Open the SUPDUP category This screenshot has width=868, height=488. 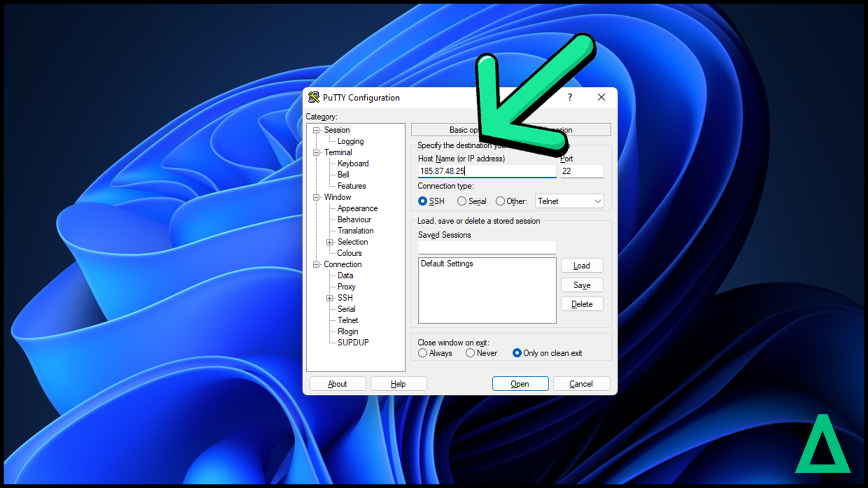coord(353,343)
